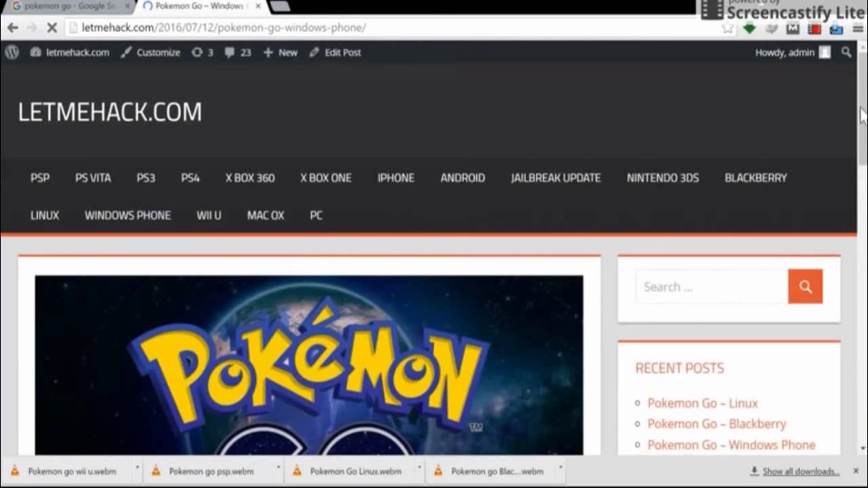Open the admin avatar next to Howdy

pos(825,52)
